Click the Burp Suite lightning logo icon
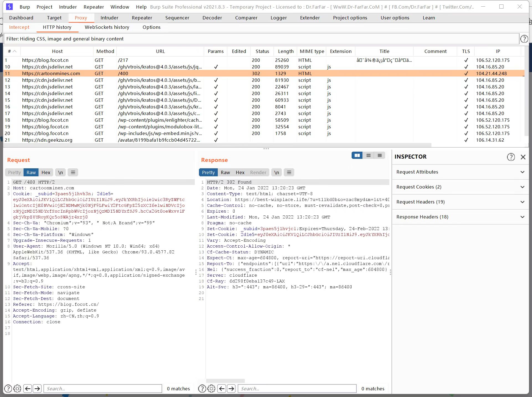The image size is (532, 397). pyautogui.click(x=9, y=7)
